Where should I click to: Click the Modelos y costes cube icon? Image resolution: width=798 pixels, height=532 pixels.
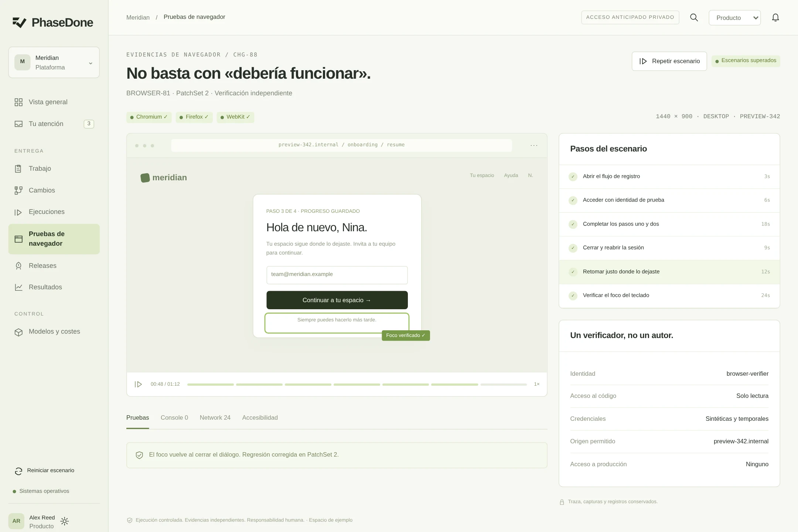pos(18,332)
